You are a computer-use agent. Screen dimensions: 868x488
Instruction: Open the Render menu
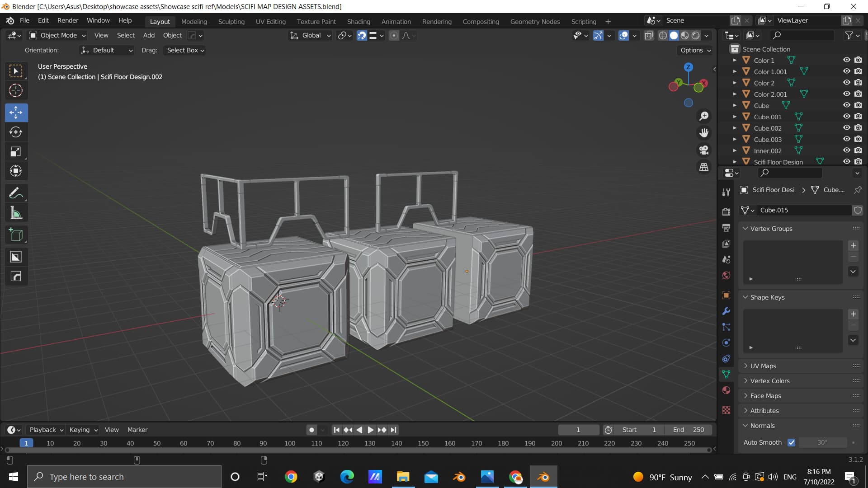point(68,20)
